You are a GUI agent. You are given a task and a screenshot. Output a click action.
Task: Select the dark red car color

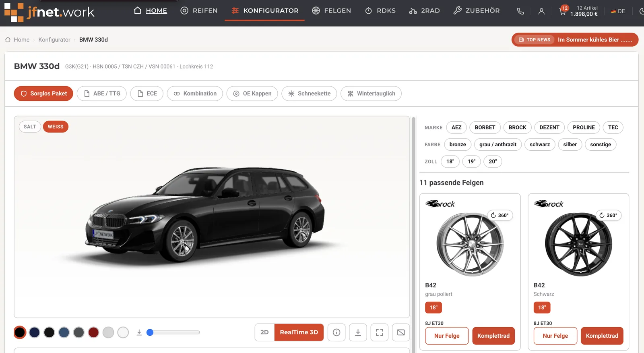pos(93,332)
